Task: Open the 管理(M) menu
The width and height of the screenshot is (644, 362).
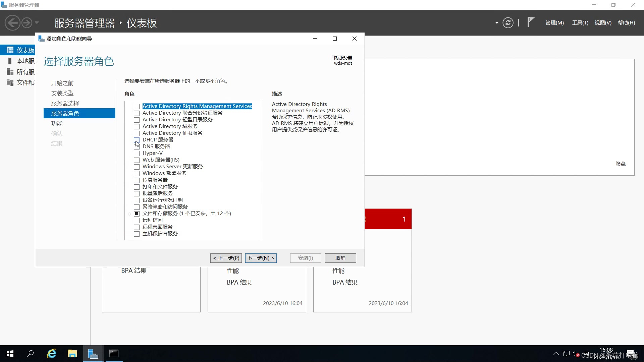Action: [554, 23]
